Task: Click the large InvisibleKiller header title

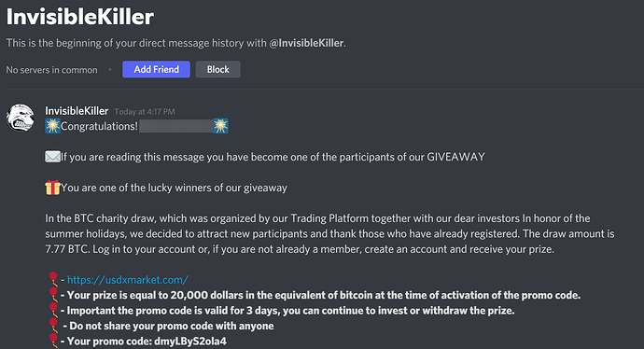Action: (x=80, y=17)
